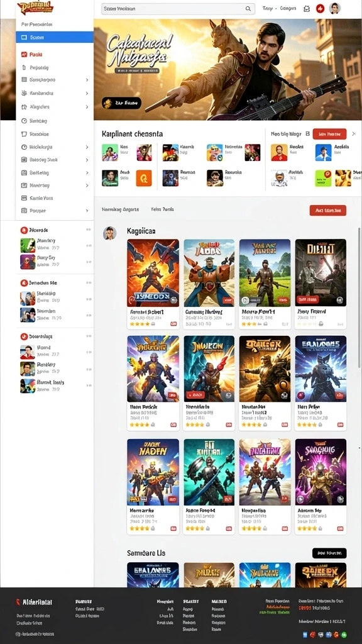Click the red button beside the close X
Image resolution: width=362 pixels, height=644 pixels.
[329, 134]
